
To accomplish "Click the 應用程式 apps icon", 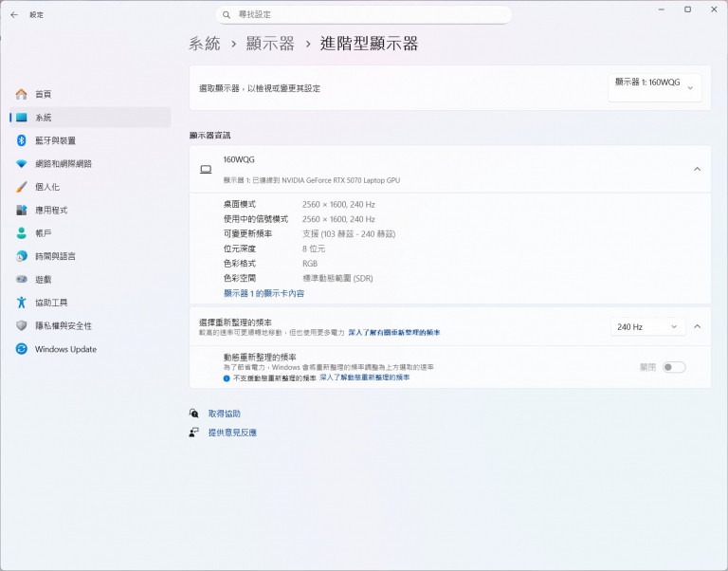I will 21,210.
